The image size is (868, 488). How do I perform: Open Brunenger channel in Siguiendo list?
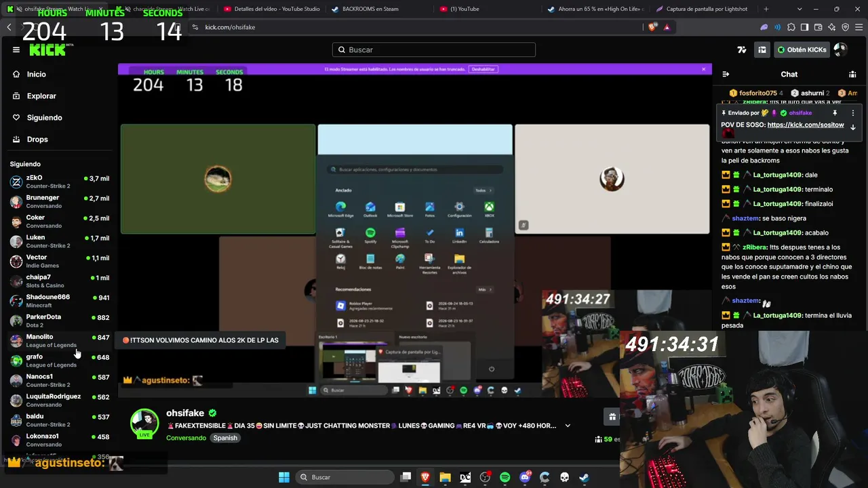[60, 201]
